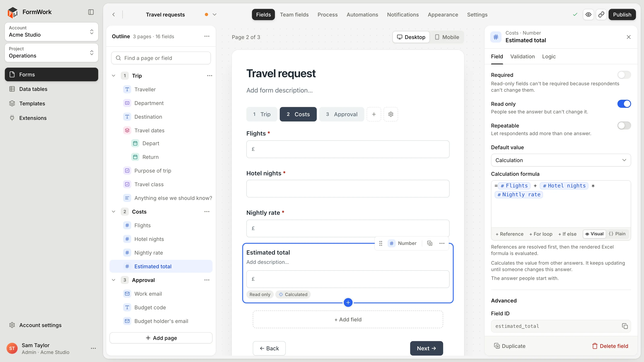
Task: Open the form status dropdown chevron
Action: pos(215,14)
